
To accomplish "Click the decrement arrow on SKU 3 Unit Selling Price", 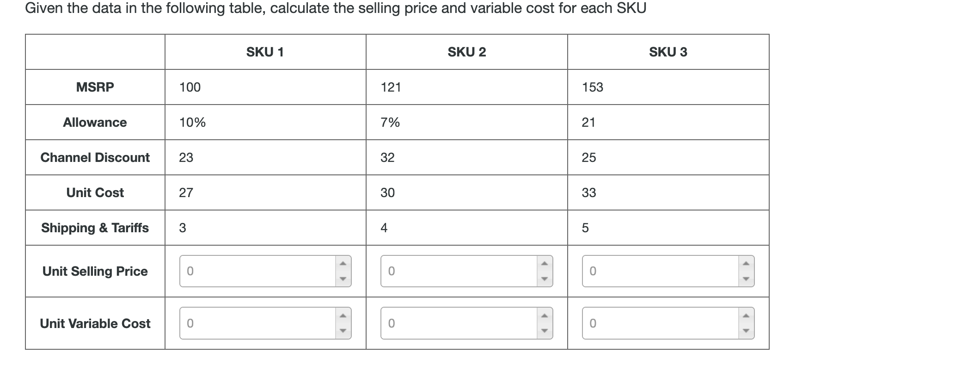I will [746, 280].
